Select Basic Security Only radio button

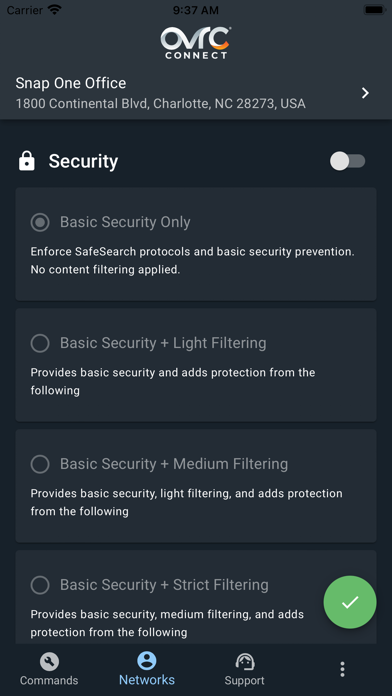point(40,222)
